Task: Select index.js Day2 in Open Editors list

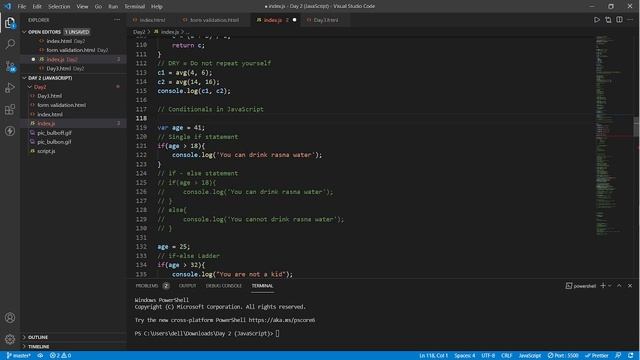Action: point(73,59)
